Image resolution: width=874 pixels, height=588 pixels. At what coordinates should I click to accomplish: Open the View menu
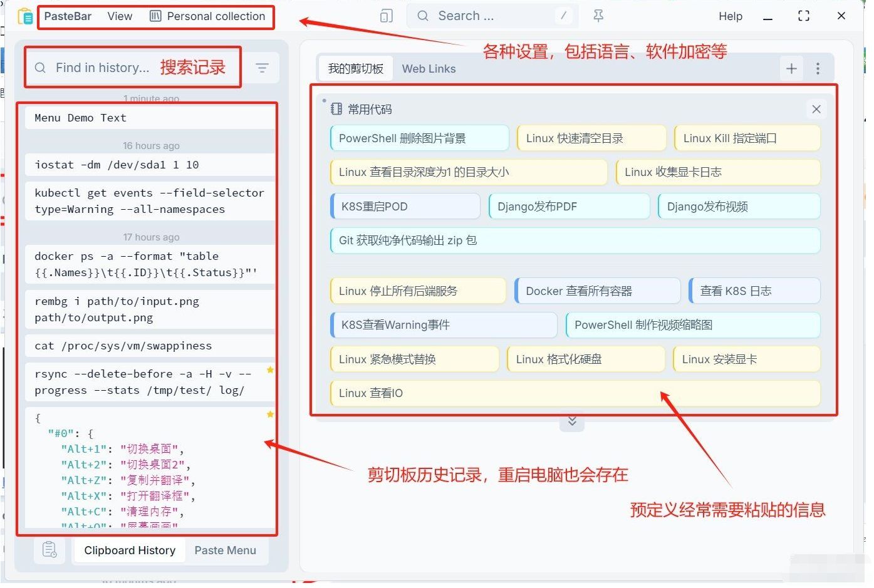pos(119,16)
